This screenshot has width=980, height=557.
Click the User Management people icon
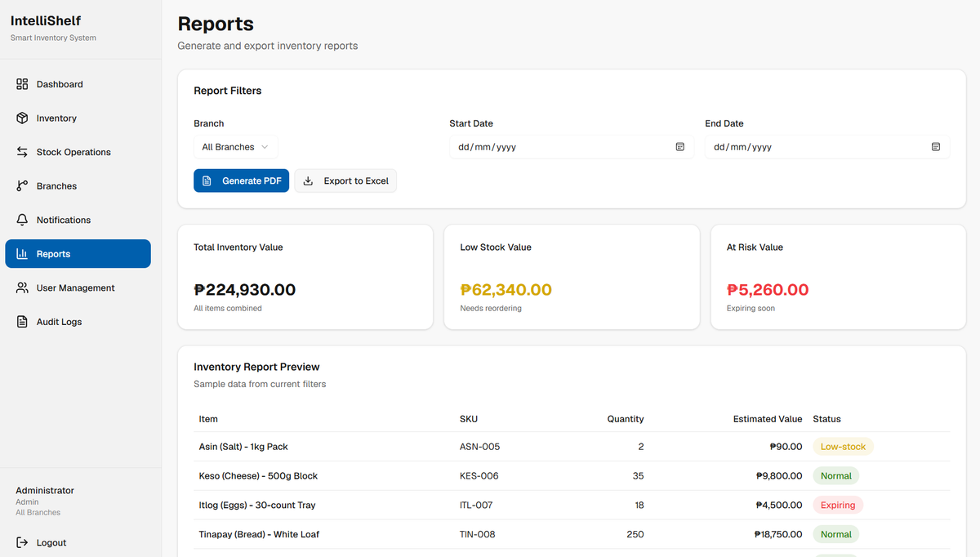point(22,287)
